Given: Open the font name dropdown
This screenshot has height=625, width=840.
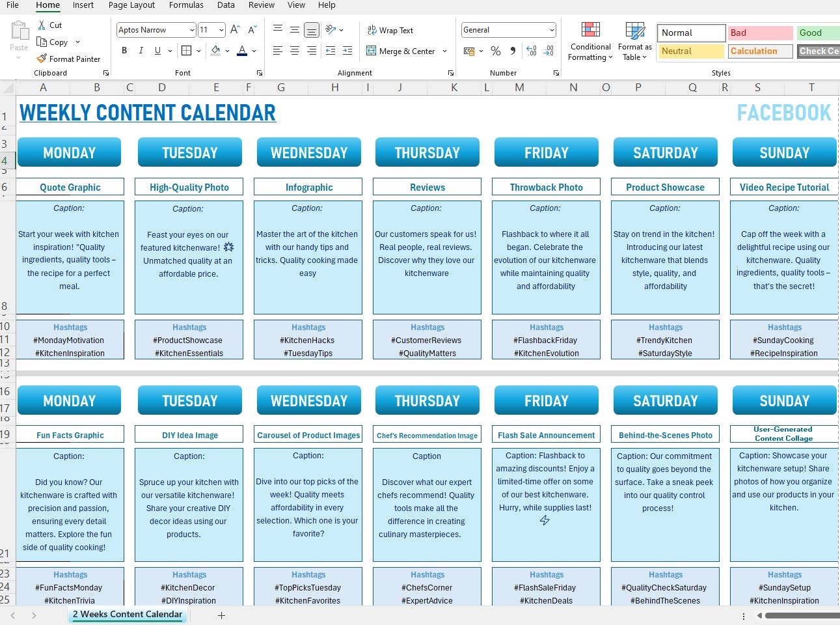Looking at the screenshot, I should (x=192, y=30).
